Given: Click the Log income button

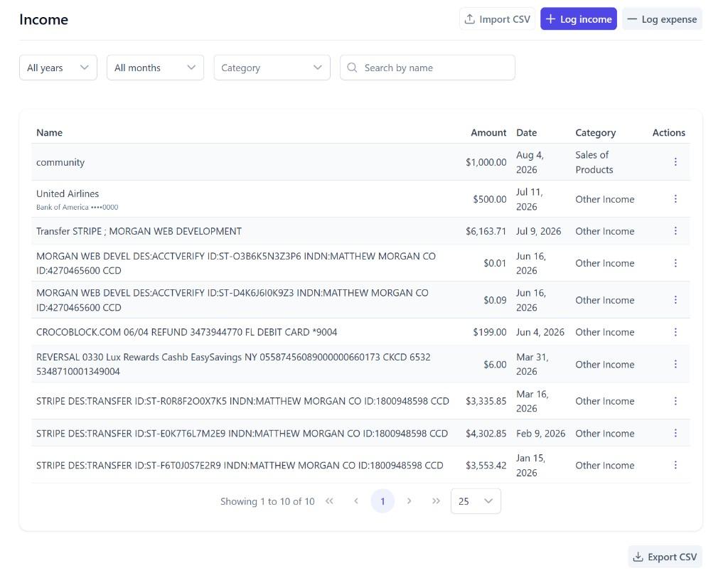Looking at the screenshot, I should 579,19.
